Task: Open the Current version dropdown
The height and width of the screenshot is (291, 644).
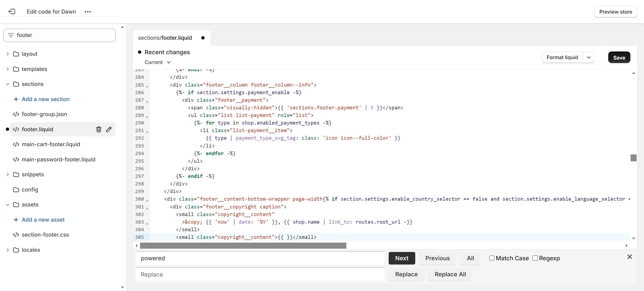Action: pyautogui.click(x=158, y=62)
